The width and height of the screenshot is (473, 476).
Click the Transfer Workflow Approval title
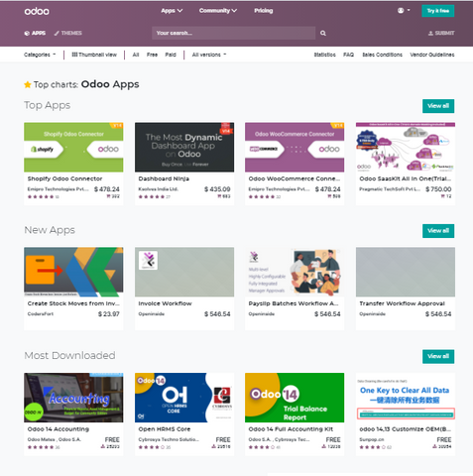point(402,303)
